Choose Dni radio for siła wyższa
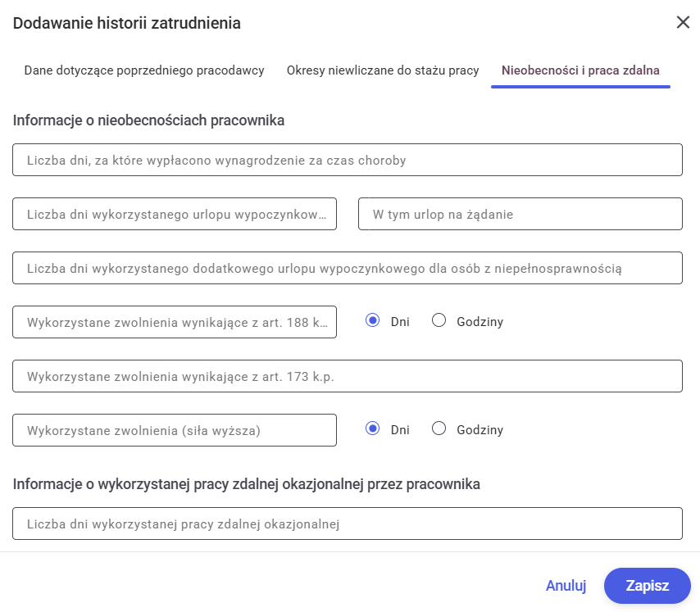Viewport: 700px width, 612px height. [373, 428]
